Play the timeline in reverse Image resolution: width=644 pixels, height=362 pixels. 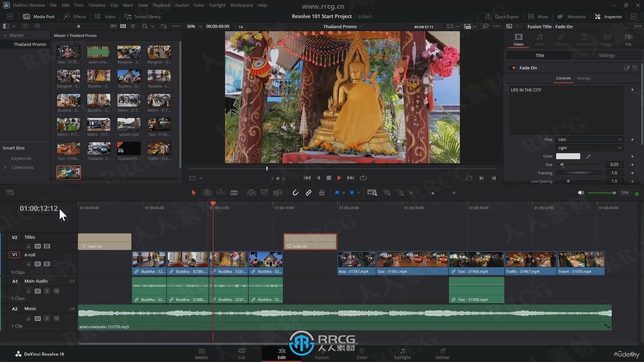pos(318,178)
